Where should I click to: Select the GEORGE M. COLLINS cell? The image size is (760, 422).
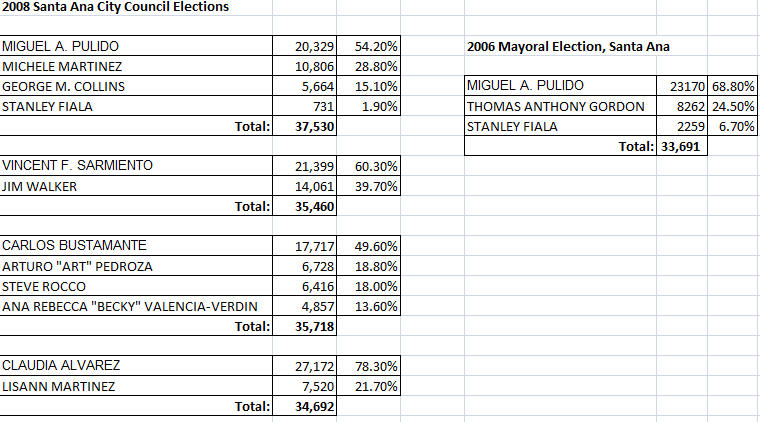136,86
